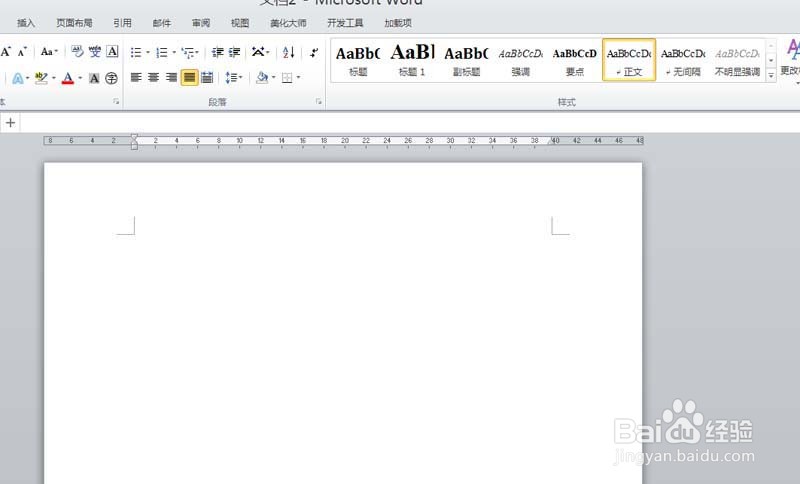The width and height of the screenshot is (800, 484).
Task: Apply the 不明显强调 style
Action: click(737, 60)
